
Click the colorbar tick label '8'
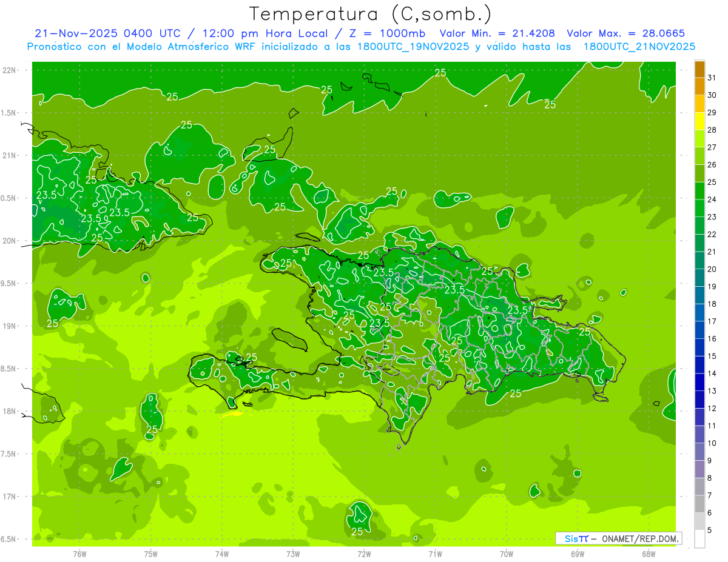[x=709, y=478]
